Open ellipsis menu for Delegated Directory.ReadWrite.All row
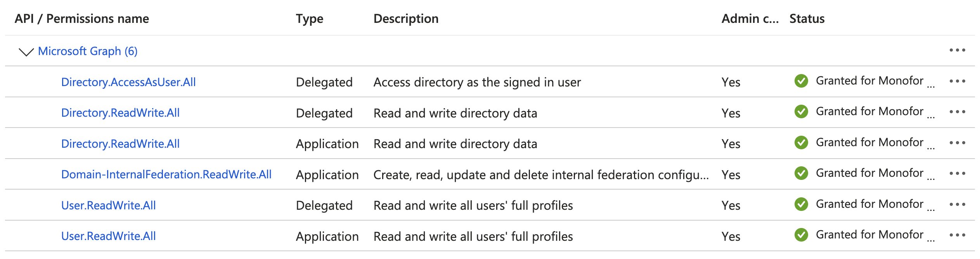980x259 pixels. pyautogui.click(x=957, y=112)
